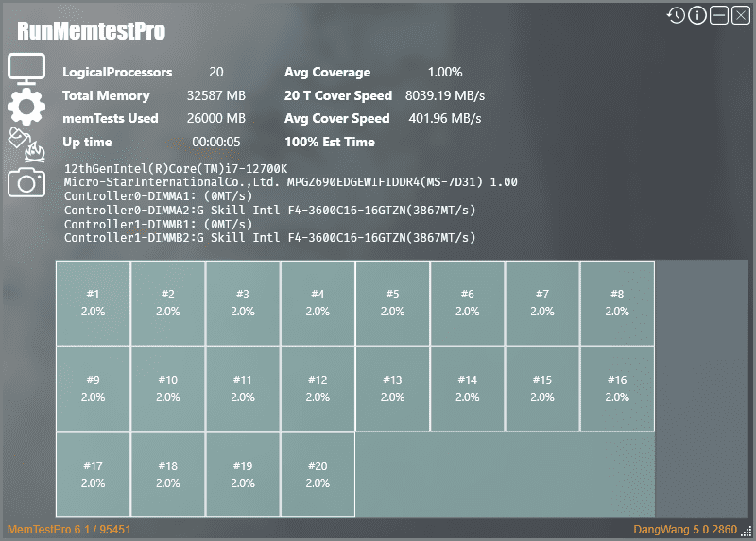This screenshot has height=541, width=756.
Task: Minimize the RunMemtestPro window
Action: click(719, 15)
